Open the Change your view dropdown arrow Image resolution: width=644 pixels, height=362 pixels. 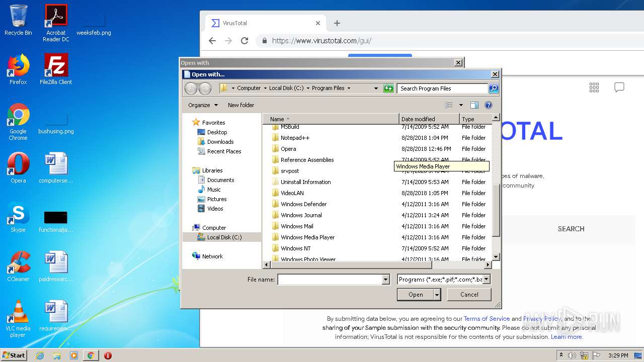[461, 105]
